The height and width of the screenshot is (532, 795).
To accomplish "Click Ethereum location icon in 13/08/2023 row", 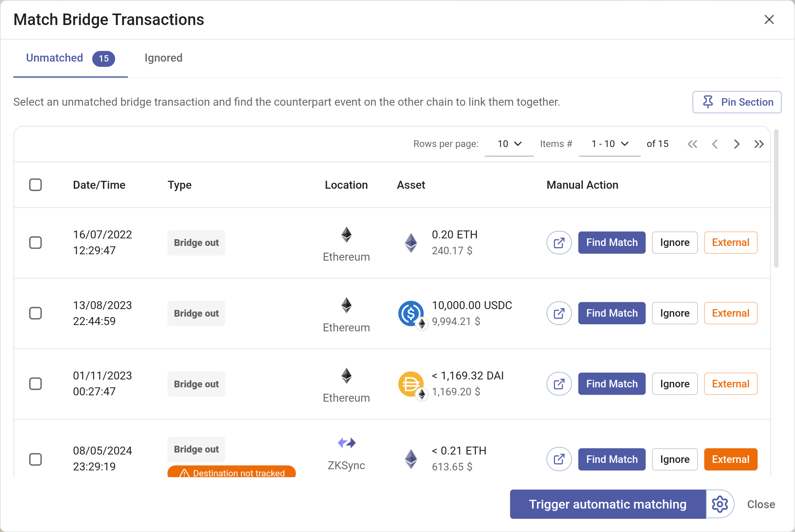I will coord(347,305).
